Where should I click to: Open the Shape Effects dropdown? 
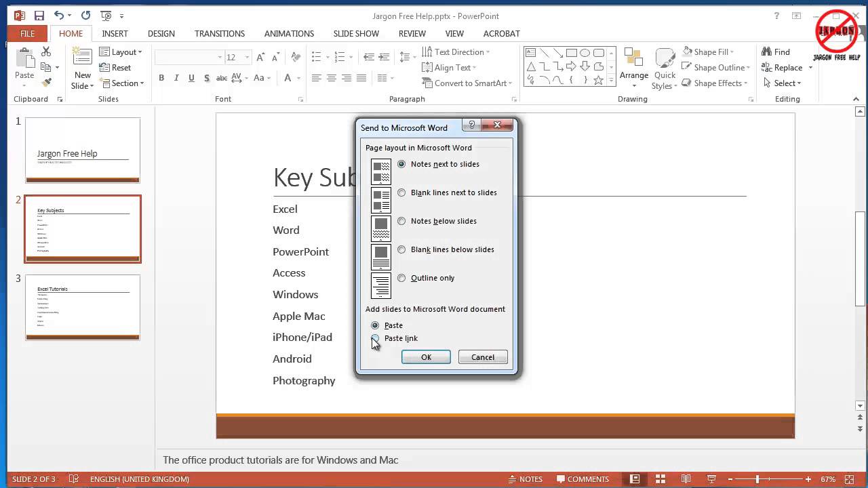pos(715,83)
